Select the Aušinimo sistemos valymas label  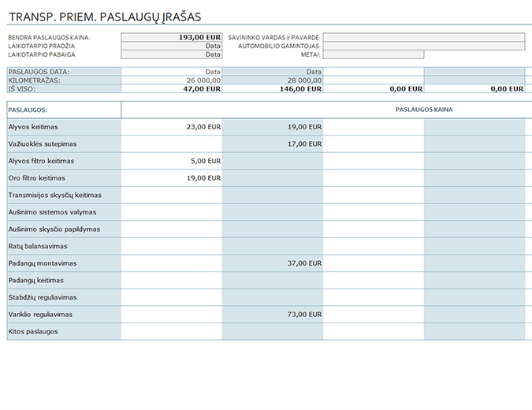click(x=64, y=212)
